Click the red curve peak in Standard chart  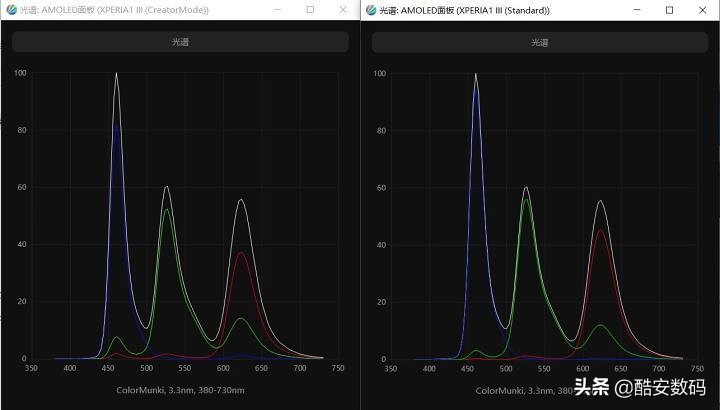pos(600,231)
